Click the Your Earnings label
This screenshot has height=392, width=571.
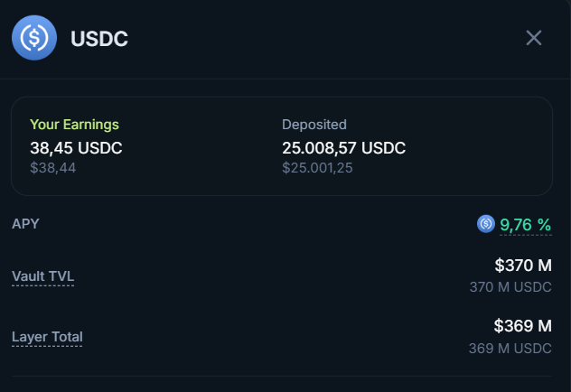tap(74, 125)
